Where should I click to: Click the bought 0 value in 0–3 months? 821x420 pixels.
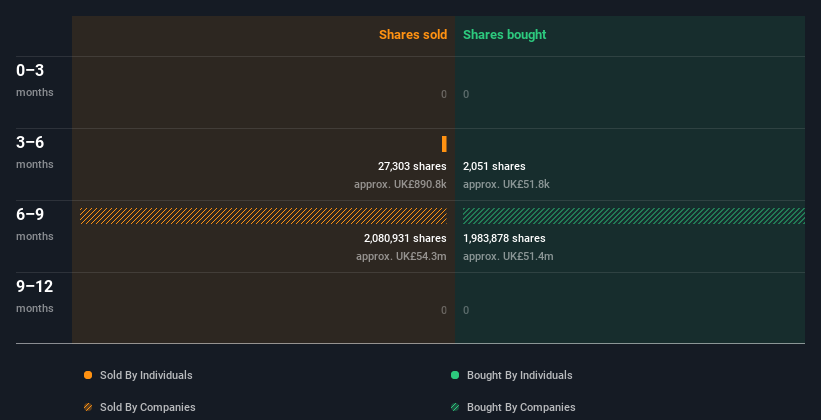(466, 94)
